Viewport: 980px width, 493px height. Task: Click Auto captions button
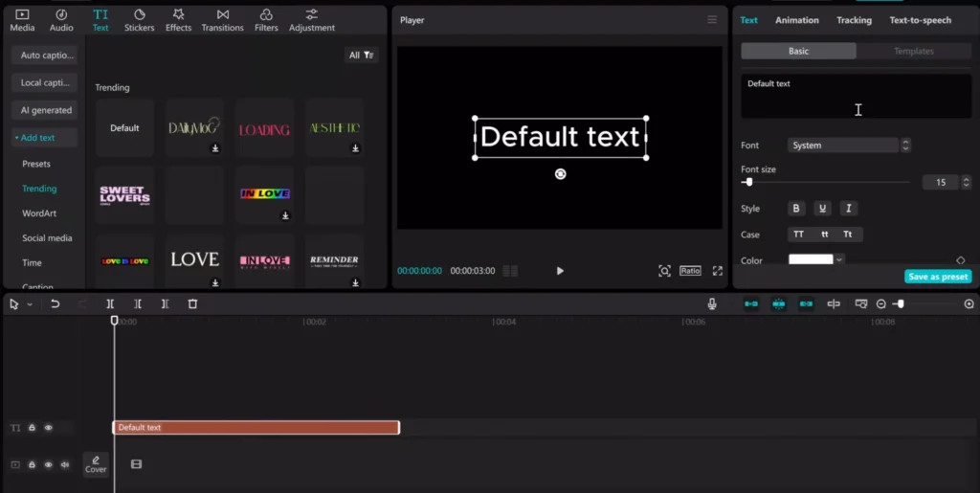tap(44, 55)
